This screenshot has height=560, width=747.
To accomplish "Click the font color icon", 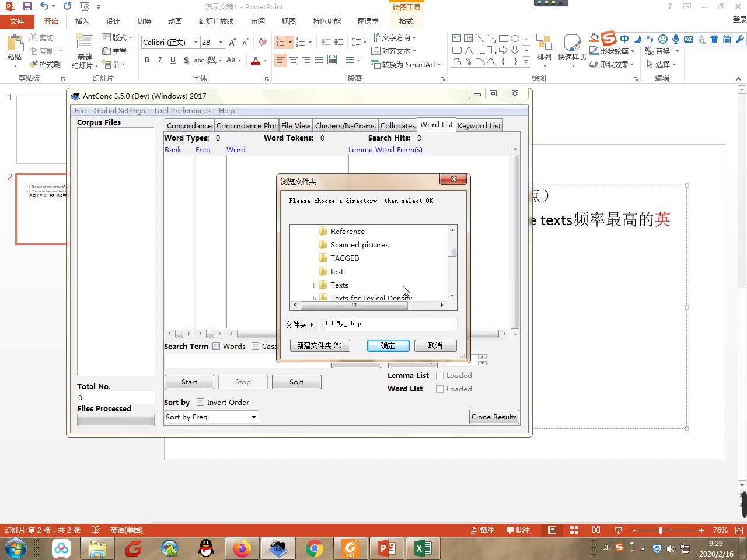I will [256, 60].
